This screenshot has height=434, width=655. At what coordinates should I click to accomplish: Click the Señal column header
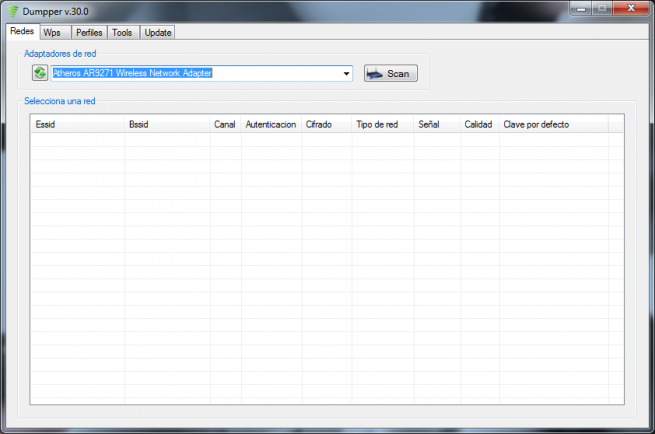pos(437,125)
